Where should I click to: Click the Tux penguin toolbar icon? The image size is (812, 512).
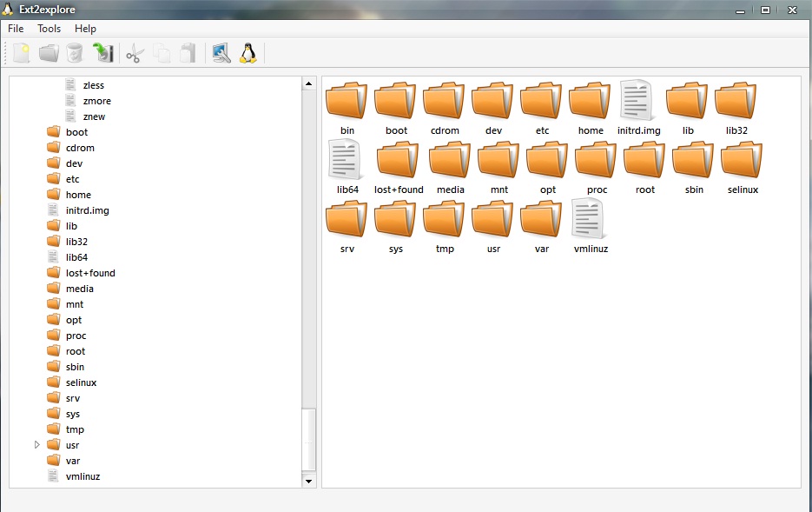pyautogui.click(x=247, y=52)
